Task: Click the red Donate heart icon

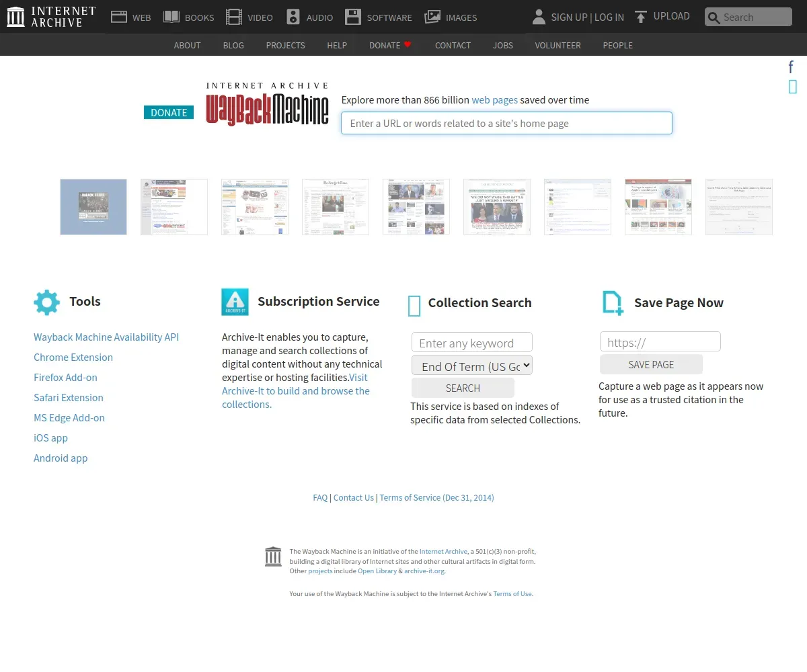Action: tap(408, 44)
